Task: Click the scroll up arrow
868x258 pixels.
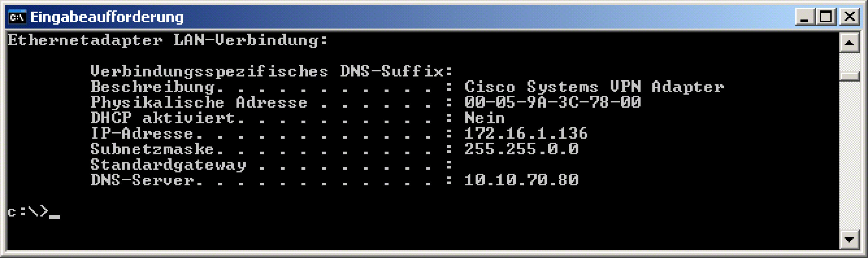Action: (849, 43)
